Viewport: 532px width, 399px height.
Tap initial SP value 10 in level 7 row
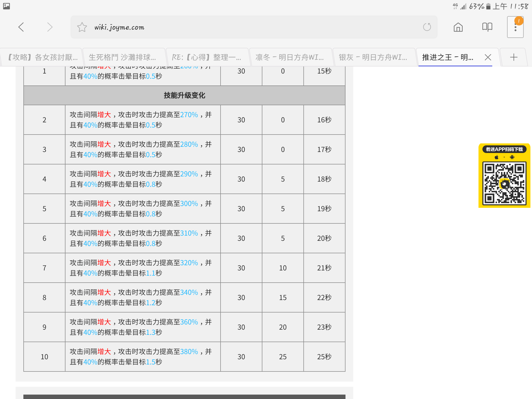coord(283,268)
